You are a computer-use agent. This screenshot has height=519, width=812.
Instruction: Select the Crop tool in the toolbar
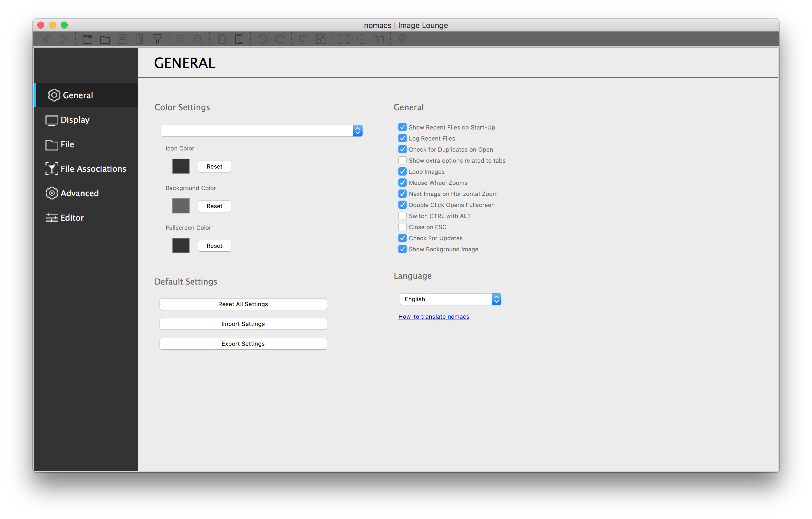(x=303, y=39)
